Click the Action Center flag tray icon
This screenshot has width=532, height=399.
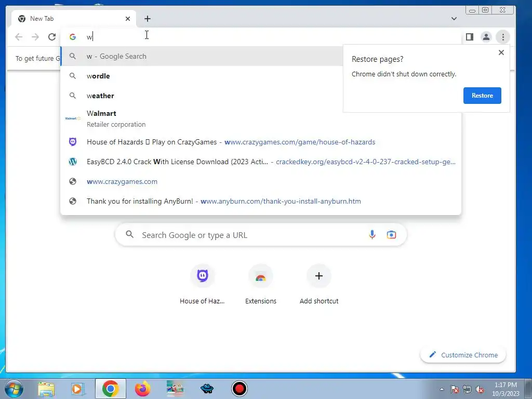coord(455,389)
